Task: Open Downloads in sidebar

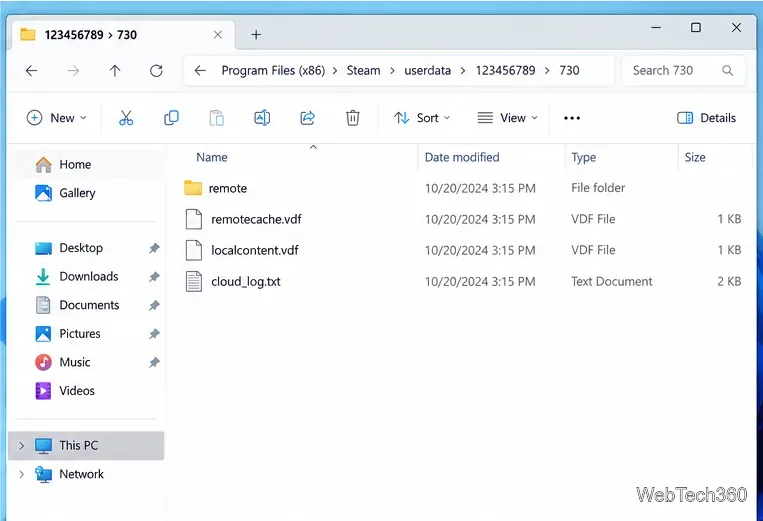Action: [89, 277]
